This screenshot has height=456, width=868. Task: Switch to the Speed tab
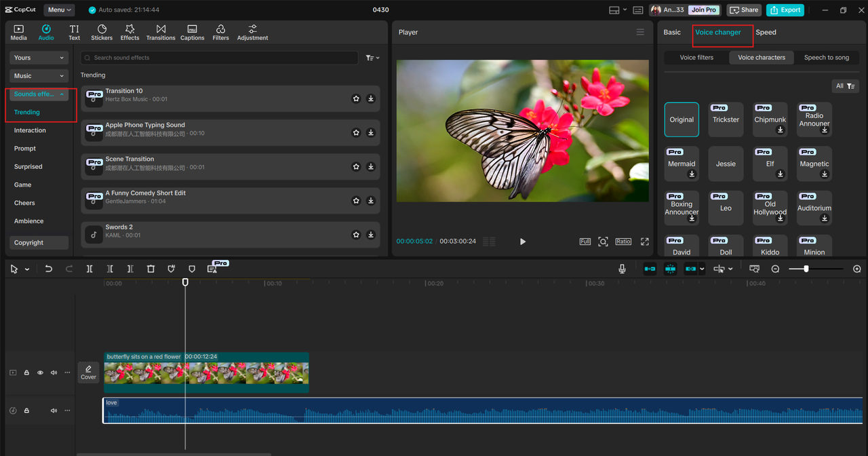tap(766, 33)
